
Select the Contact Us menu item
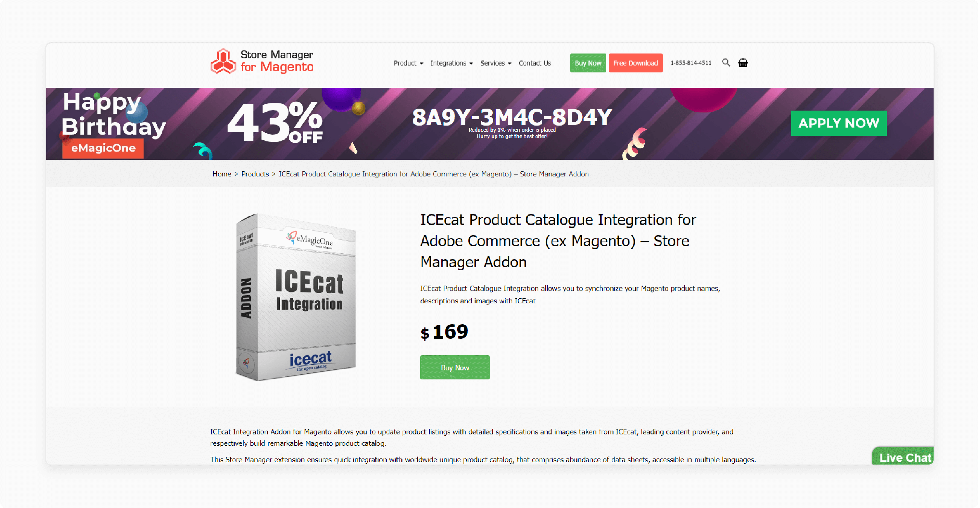pyautogui.click(x=535, y=63)
